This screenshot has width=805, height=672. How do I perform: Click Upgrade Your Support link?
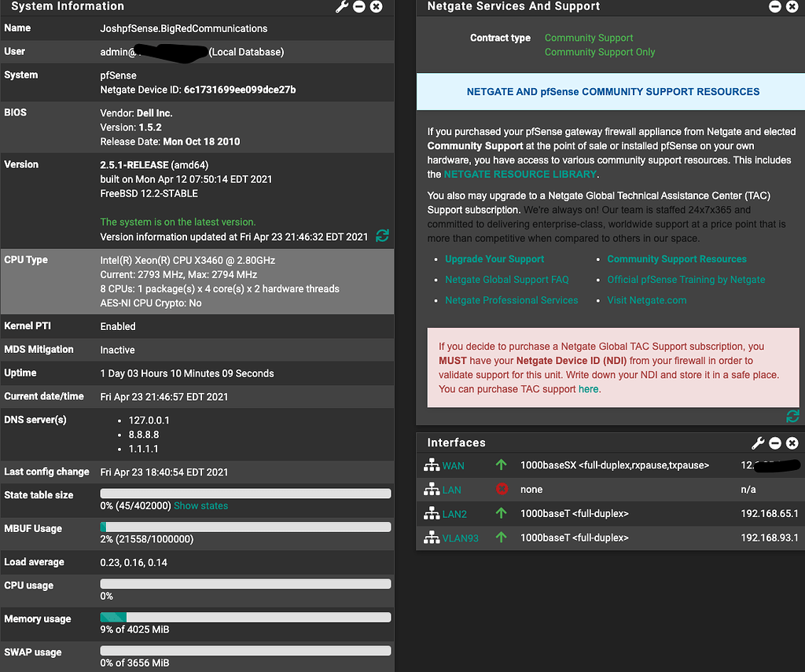494,259
